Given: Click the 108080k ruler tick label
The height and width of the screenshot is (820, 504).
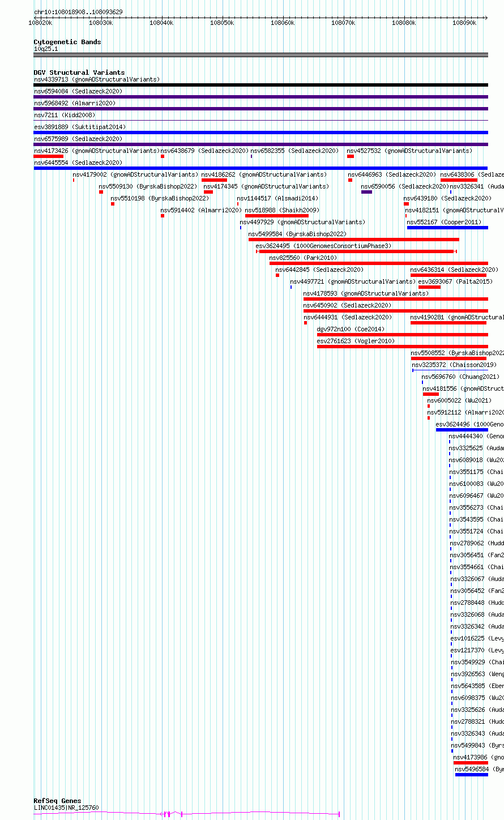Looking at the screenshot, I should 404,23.
